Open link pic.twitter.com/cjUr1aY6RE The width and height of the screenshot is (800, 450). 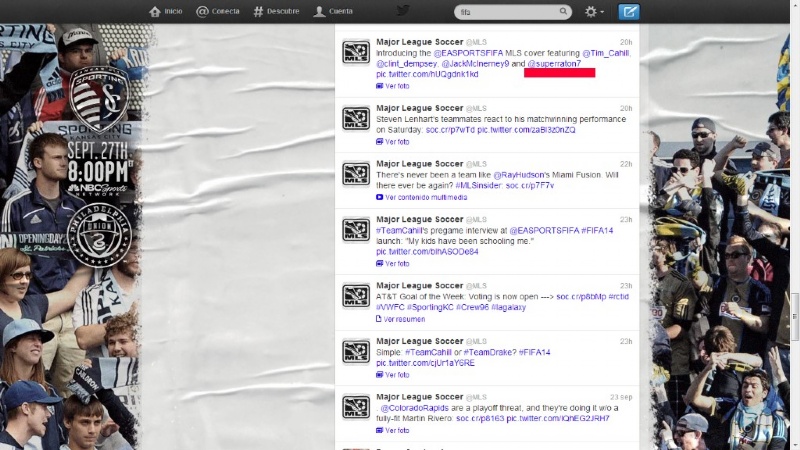pos(426,363)
